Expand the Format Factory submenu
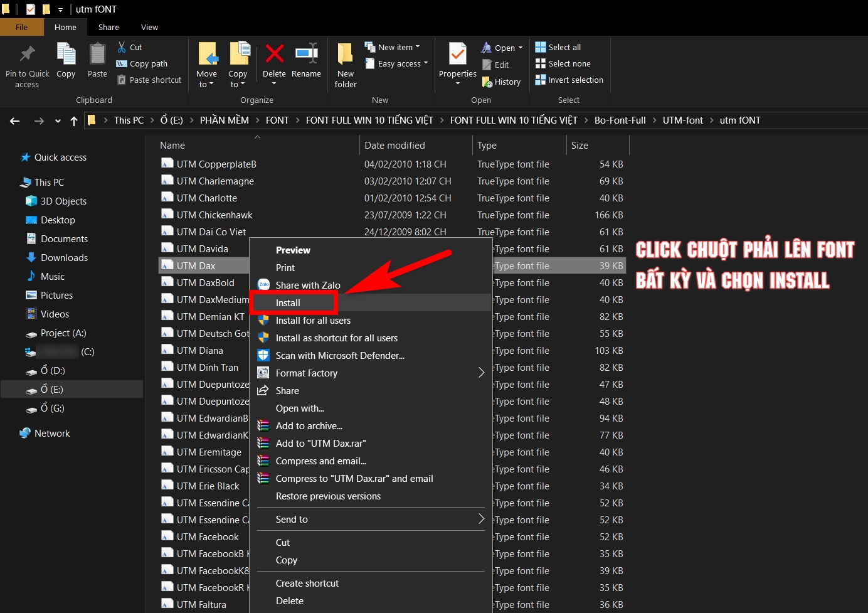This screenshot has height=613, width=868. tap(482, 373)
